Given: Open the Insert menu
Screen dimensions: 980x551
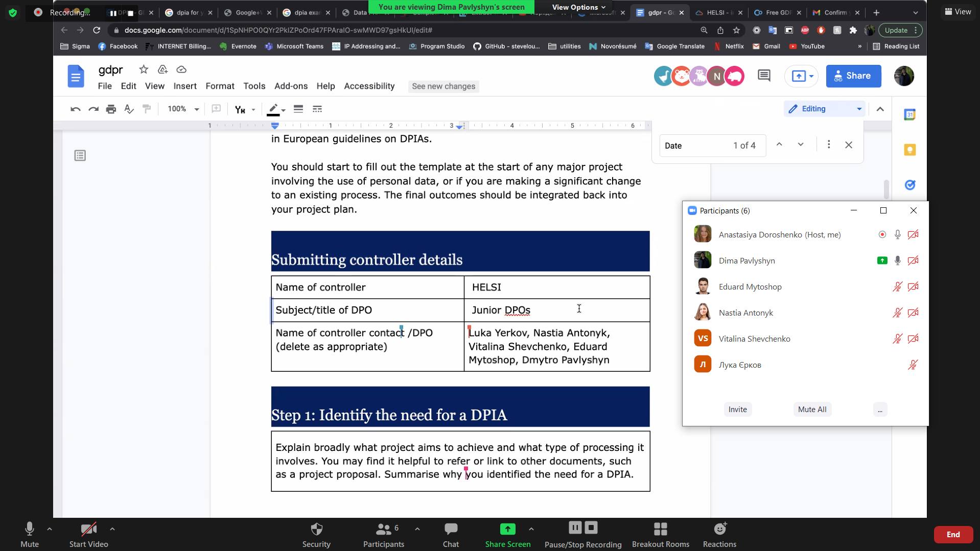Looking at the screenshot, I should coord(185,86).
